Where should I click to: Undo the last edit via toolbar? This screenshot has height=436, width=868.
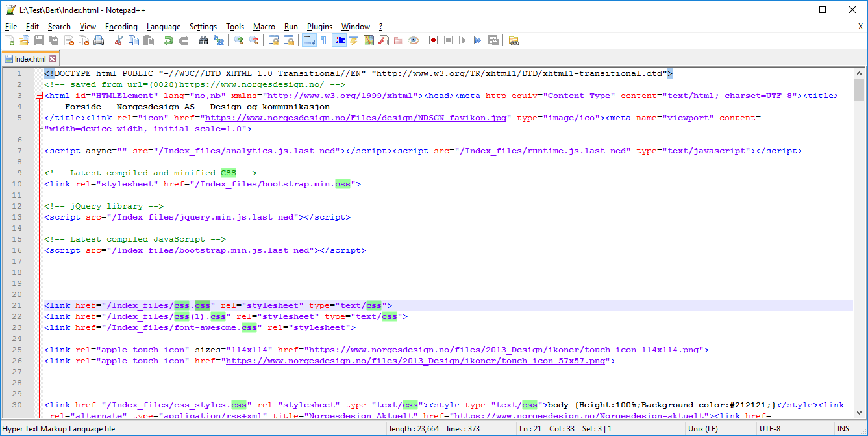[169, 40]
